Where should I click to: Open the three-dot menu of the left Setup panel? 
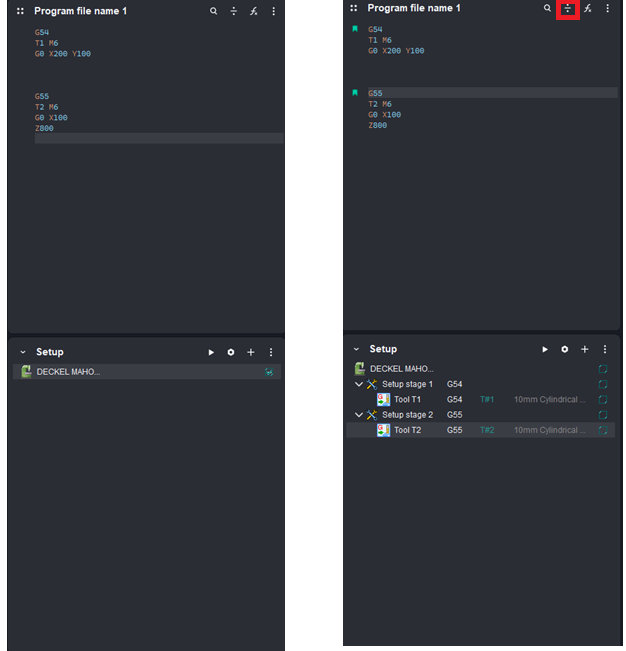tap(270, 352)
